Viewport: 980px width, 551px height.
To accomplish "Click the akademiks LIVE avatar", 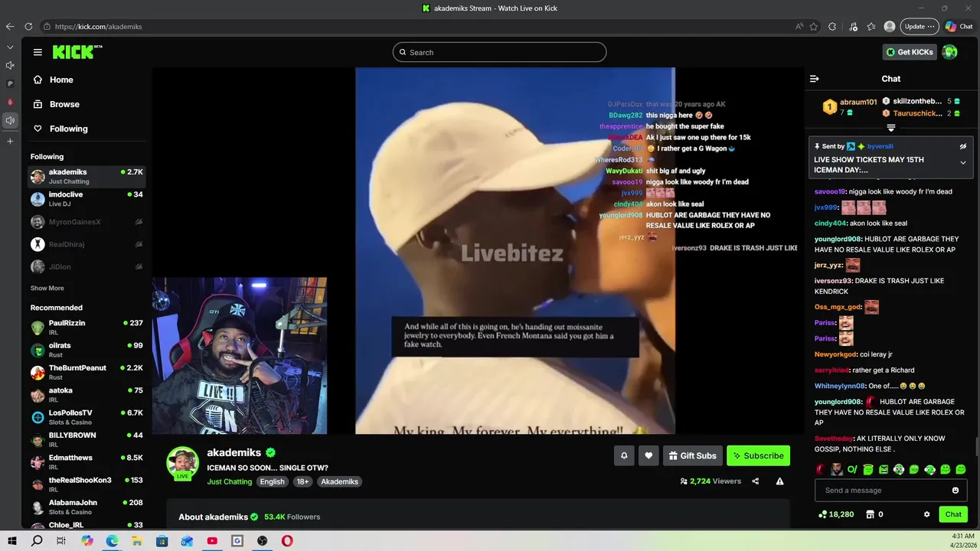I will (x=183, y=463).
